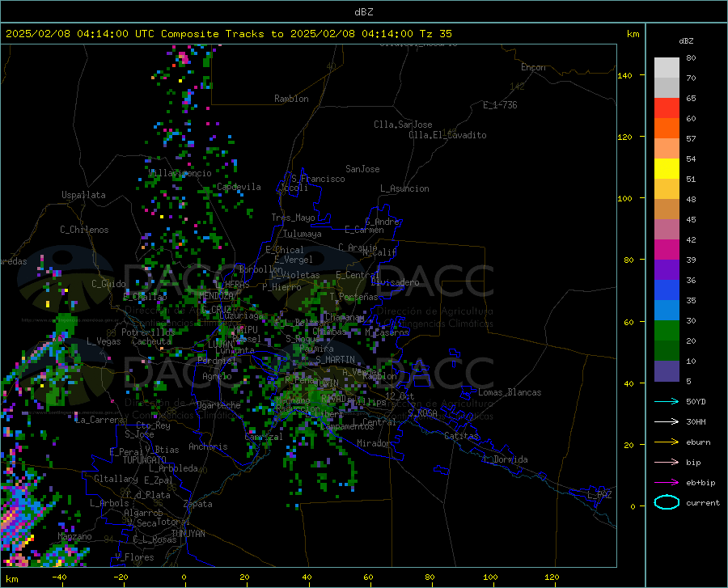Click the Catitas label on map
Image resolution: width=728 pixels, height=588 pixels.
pos(461,436)
